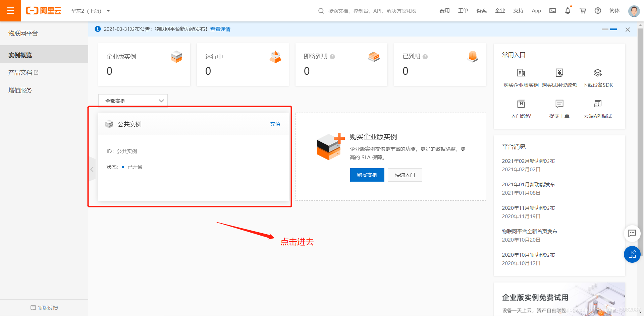
Task: Click the external link icon beside 产品文档
Action: (36, 72)
